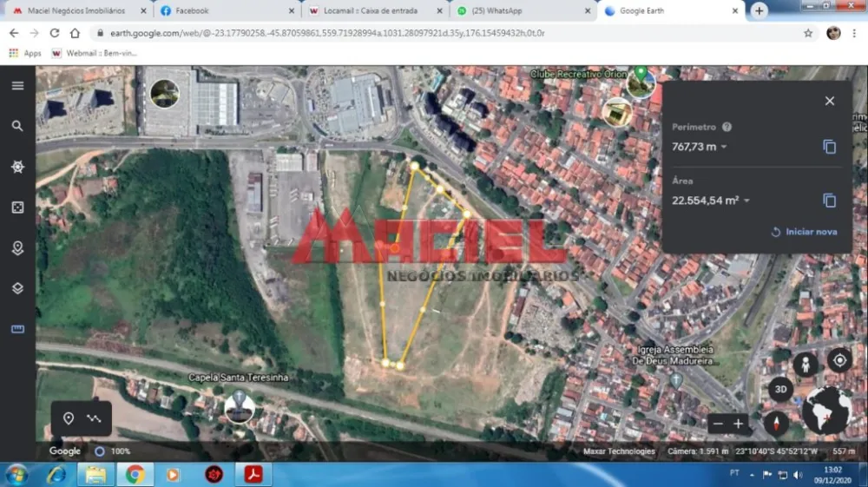Screen dimensions: 868x487
Task: Open the Google Earth hamburger menu
Action: coord(17,85)
